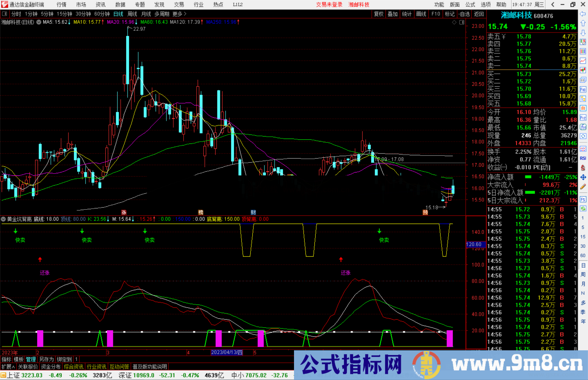This screenshot has height=380, width=588.
Task: Toggle 复权 price adjustment mode
Action: point(378,14)
